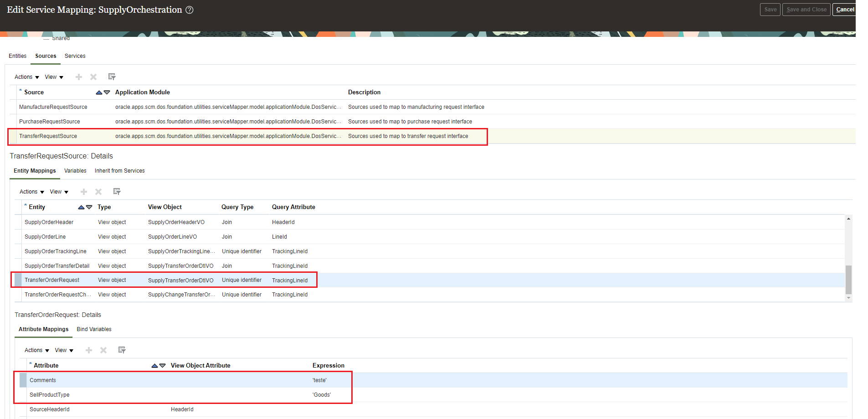Screen dimensions: 868x419
Task: Click Description column header
Action: pos(364,92)
